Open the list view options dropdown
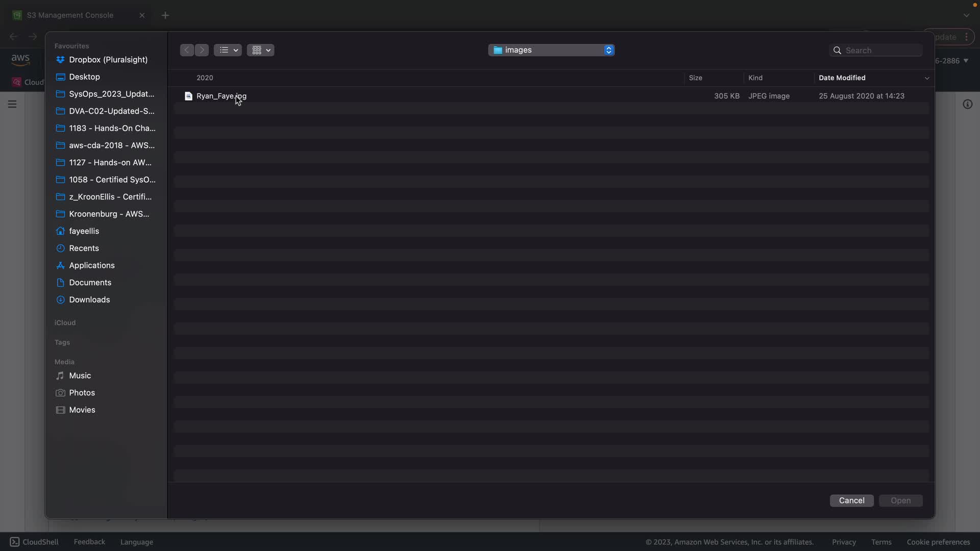The image size is (980, 551). 228,50
